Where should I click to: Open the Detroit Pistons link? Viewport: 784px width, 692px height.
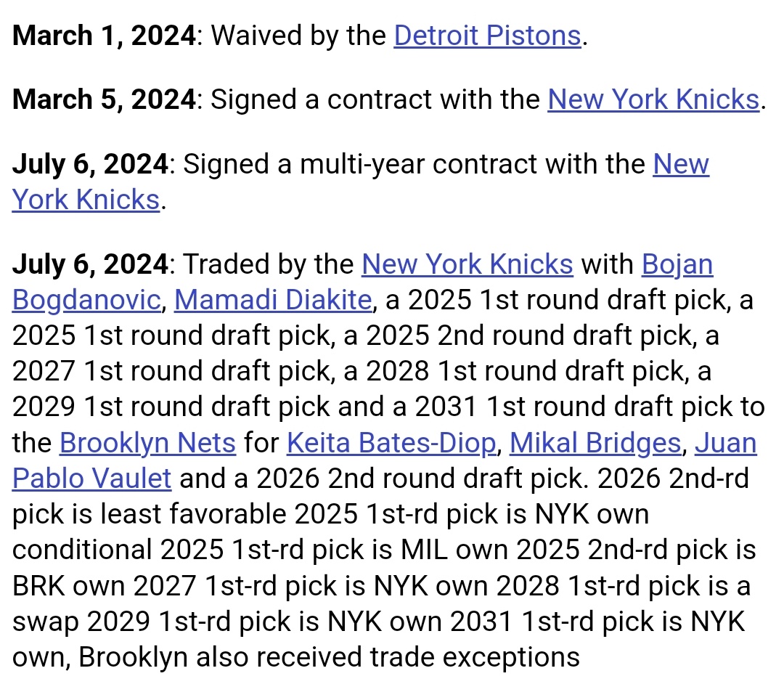[488, 36]
